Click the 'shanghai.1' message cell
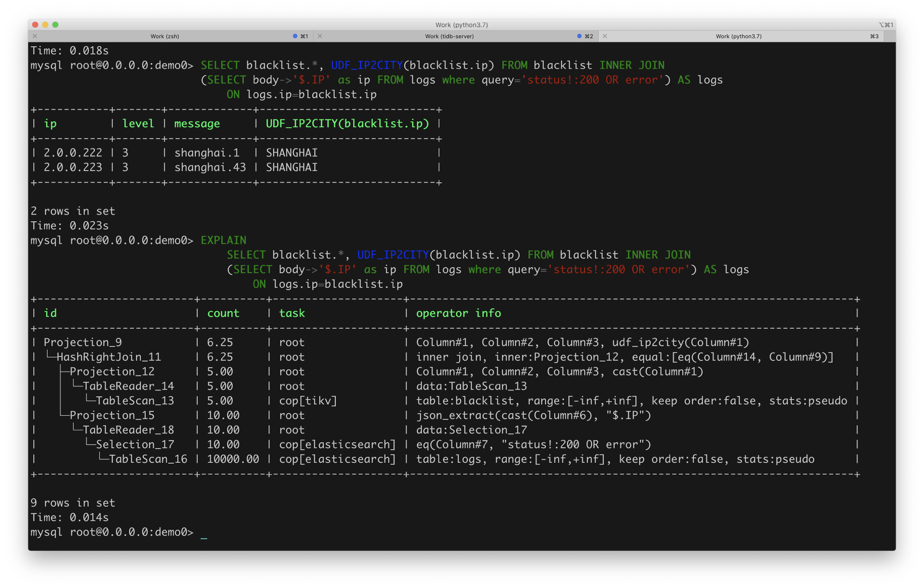924x588 pixels. 207,153
